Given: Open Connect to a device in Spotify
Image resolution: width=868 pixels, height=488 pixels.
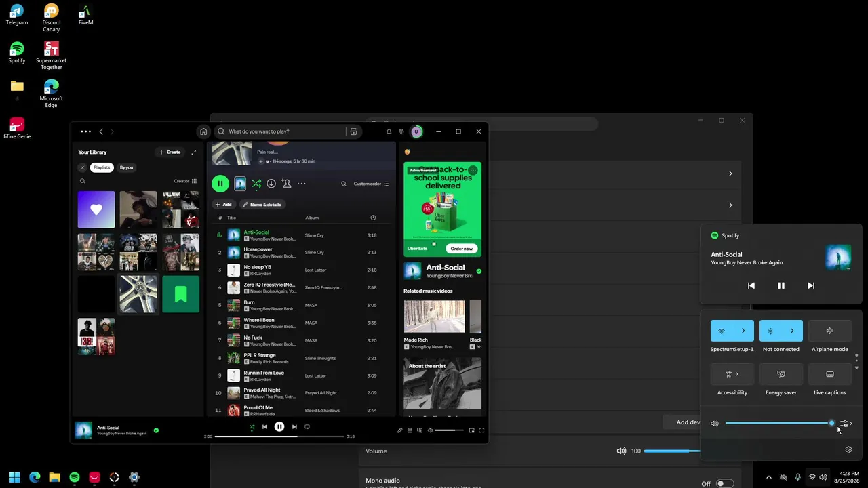Looking at the screenshot, I should tap(420, 430).
